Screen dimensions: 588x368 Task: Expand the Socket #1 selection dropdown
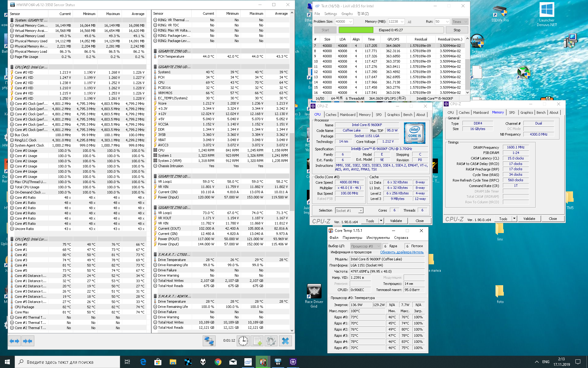[361, 210]
